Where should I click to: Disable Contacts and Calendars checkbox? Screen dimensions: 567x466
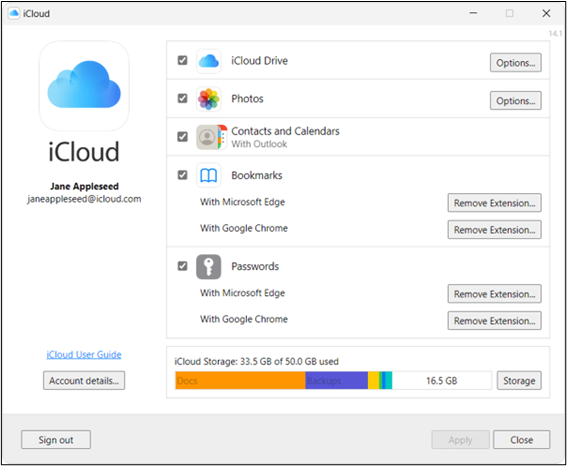(183, 137)
